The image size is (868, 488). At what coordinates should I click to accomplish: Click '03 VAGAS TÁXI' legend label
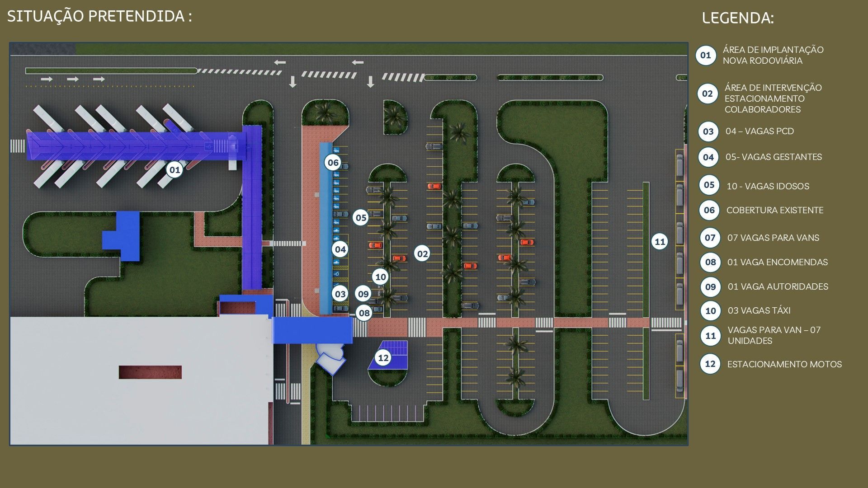[759, 310]
